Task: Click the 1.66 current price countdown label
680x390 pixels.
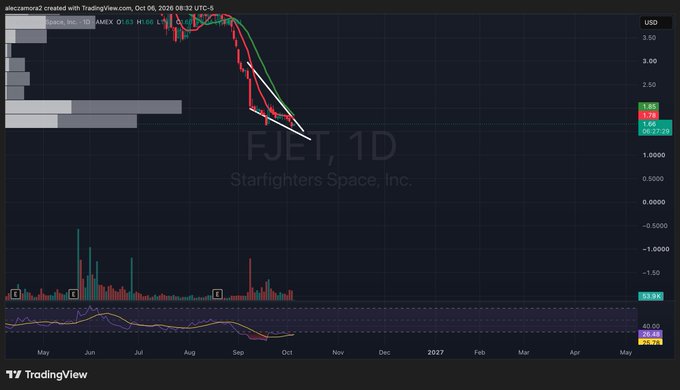Action: click(x=655, y=128)
